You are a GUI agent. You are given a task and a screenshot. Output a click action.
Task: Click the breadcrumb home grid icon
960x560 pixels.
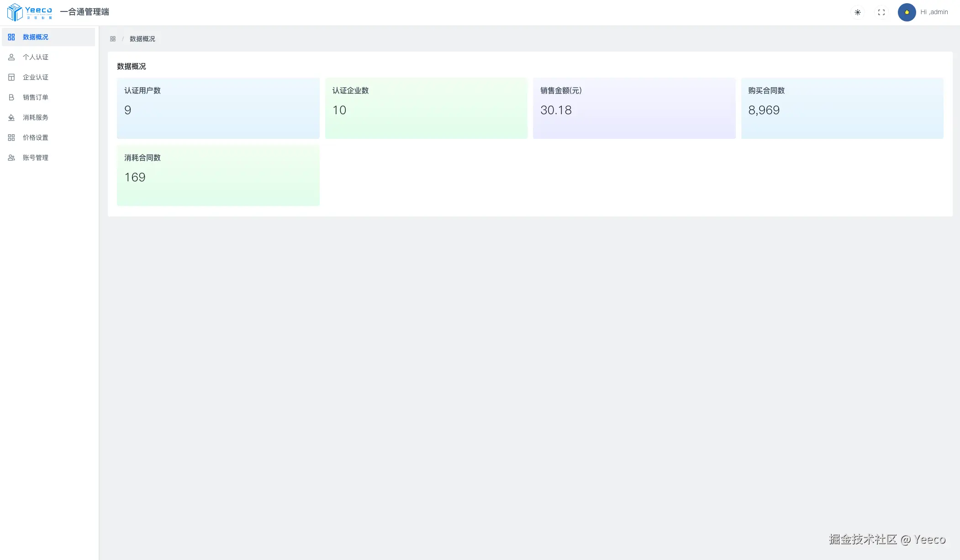click(113, 39)
